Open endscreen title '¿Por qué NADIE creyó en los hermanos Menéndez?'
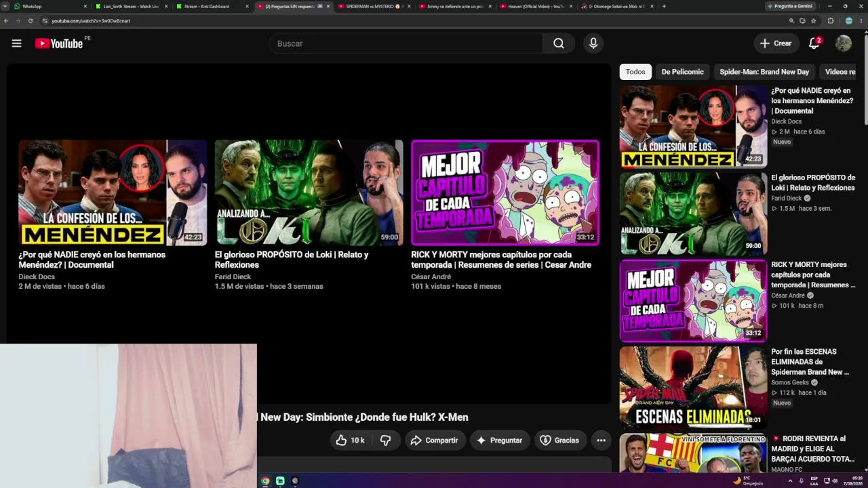Image resolution: width=868 pixels, height=488 pixels. click(x=92, y=260)
